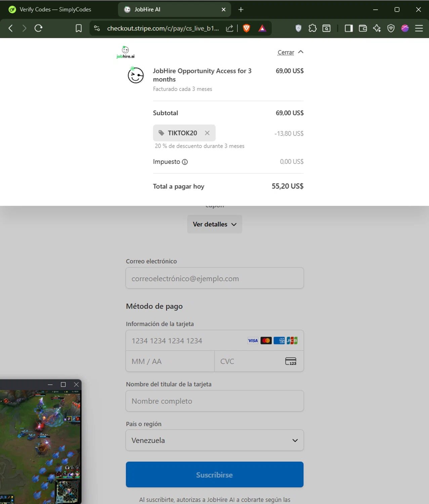Viewport: 429px width, 504px height.
Task: Click '20 % de descuento durante 3 meses'
Action: pyautogui.click(x=200, y=146)
